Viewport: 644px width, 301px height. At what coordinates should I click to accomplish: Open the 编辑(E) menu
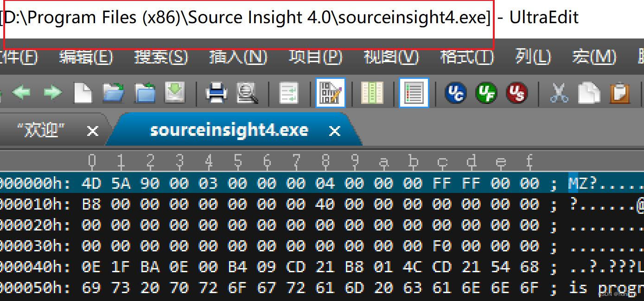pos(86,57)
